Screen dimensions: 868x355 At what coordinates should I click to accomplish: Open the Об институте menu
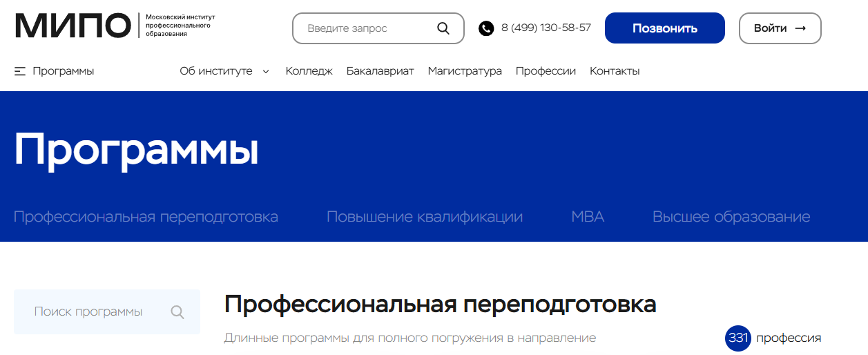pos(216,71)
